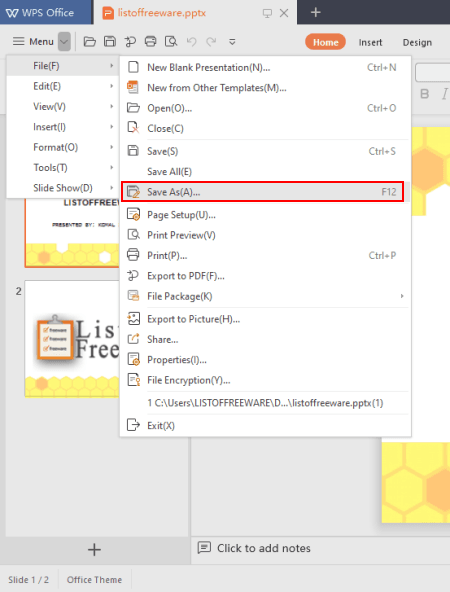
Task: Click the Open folder icon in quick toolbar
Action: (89, 42)
